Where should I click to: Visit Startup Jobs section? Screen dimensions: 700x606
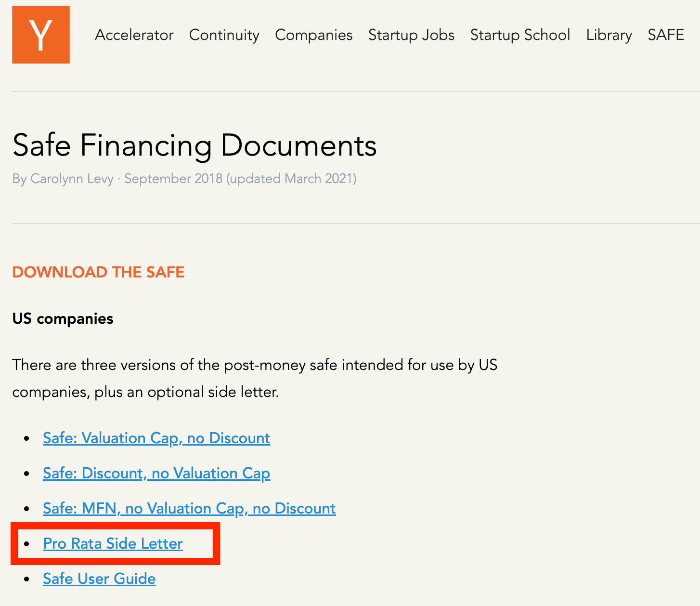pos(411,35)
